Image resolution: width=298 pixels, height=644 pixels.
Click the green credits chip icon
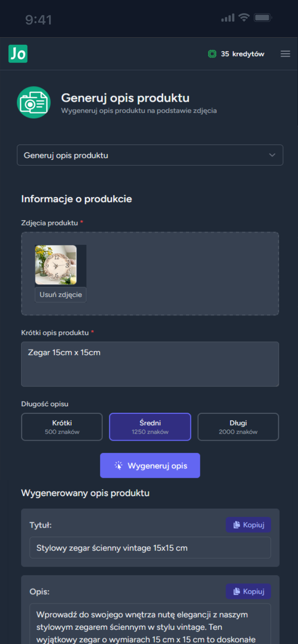(212, 54)
